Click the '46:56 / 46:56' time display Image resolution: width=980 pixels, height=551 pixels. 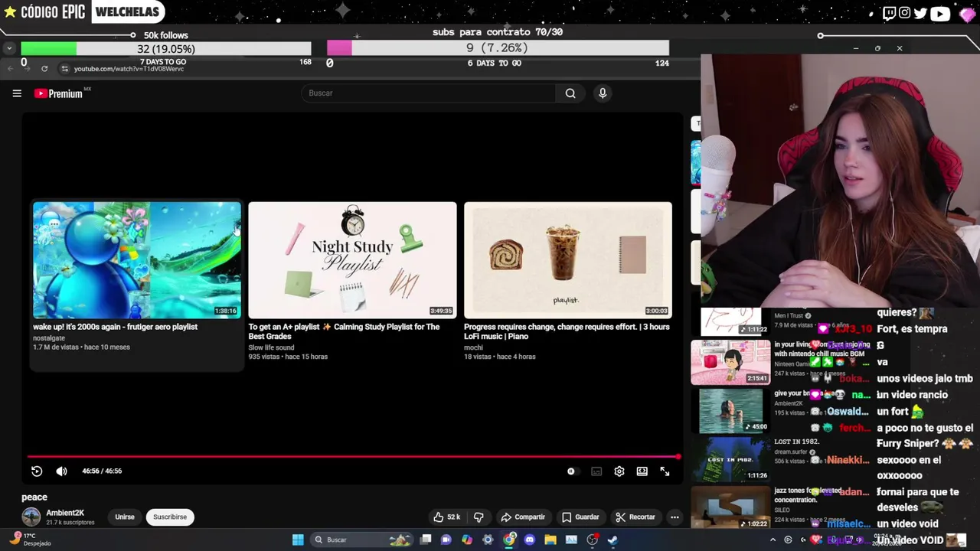[x=102, y=471]
